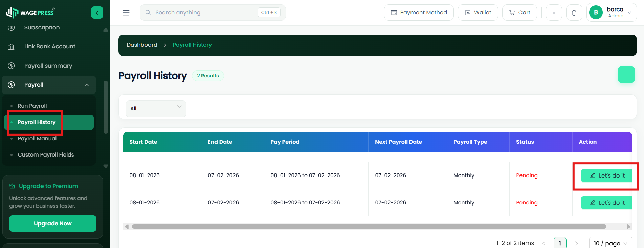This screenshot has width=644, height=248.
Task: Click the Start Date column header
Action: pos(162,142)
